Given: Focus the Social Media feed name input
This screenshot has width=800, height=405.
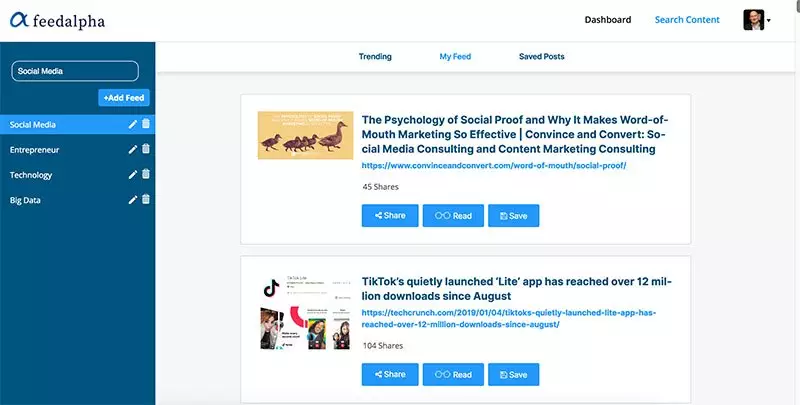Looking at the screenshot, I should tap(75, 71).
